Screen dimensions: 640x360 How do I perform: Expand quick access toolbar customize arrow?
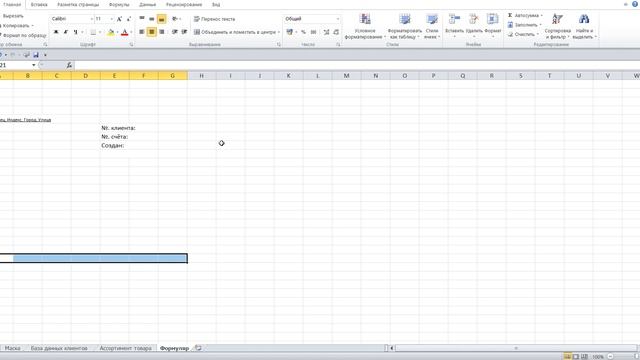(x=45, y=55)
